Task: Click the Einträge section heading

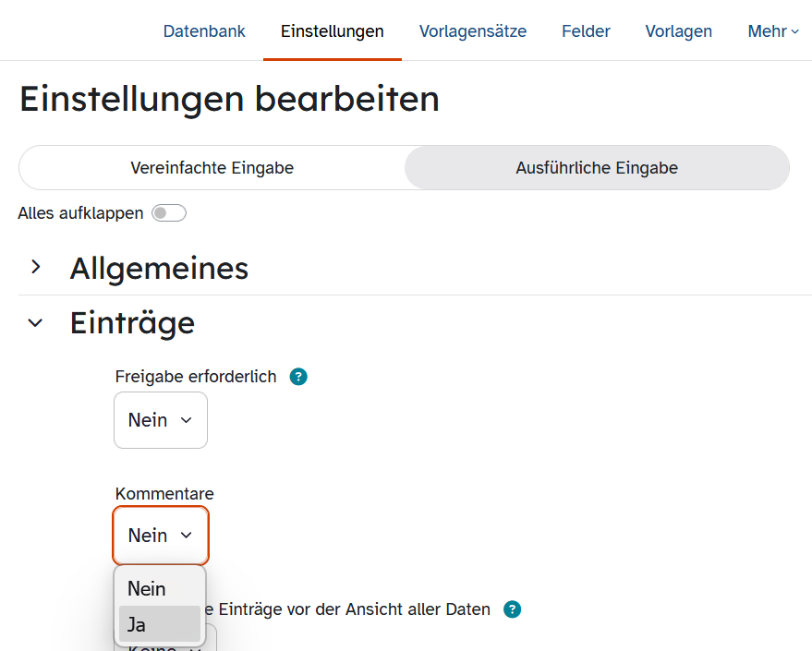Action: pyautogui.click(x=133, y=323)
